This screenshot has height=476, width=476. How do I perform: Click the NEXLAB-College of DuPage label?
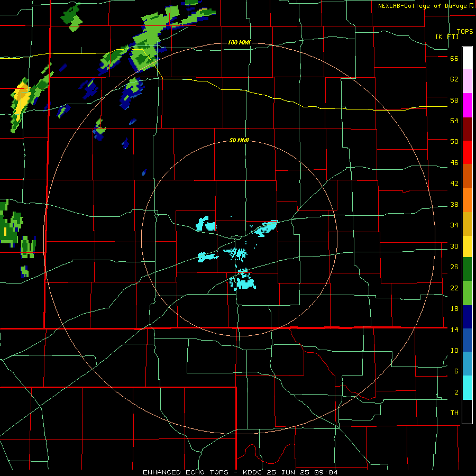(x=425, y=6)
